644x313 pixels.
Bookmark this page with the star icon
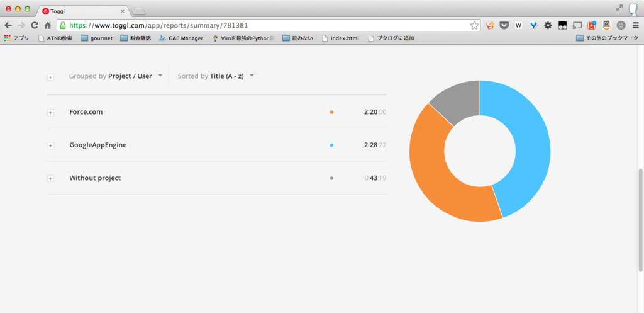click(474, 25)
